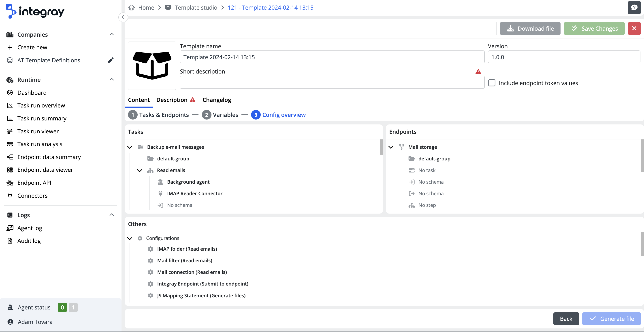
Task: Click the Download file button
Action: 530,28
